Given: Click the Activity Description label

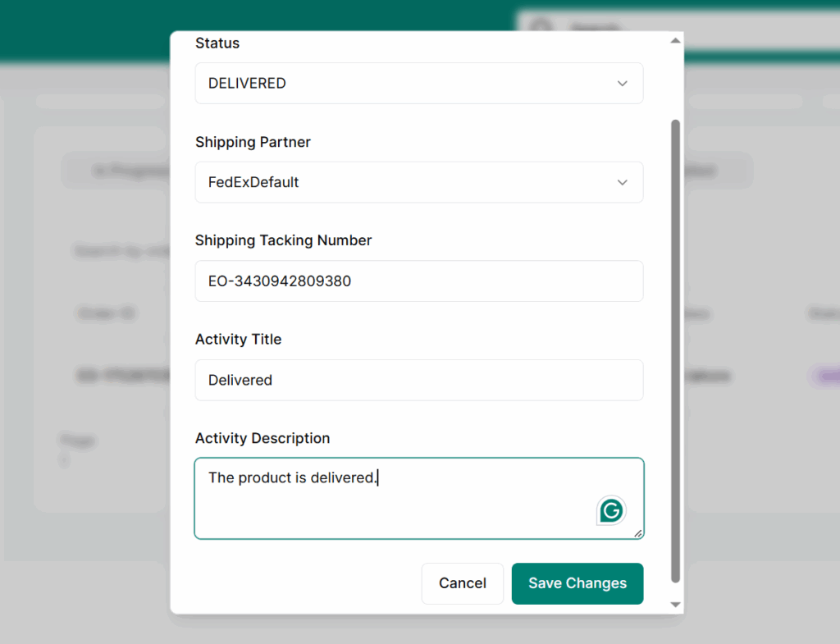Looking at the screenshot, I should click(x=262, y=438).
